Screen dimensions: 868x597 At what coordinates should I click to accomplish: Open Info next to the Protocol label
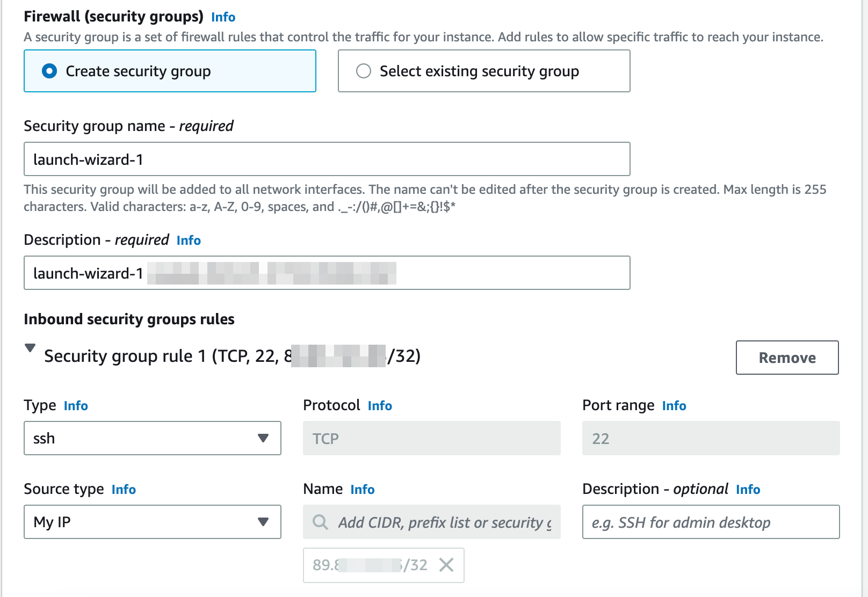click(x=379, y=406)
